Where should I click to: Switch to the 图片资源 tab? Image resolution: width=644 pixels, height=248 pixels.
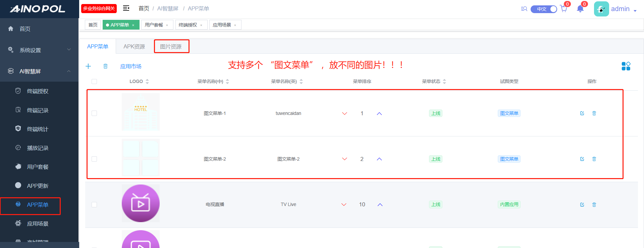click(x=171, y=46)
